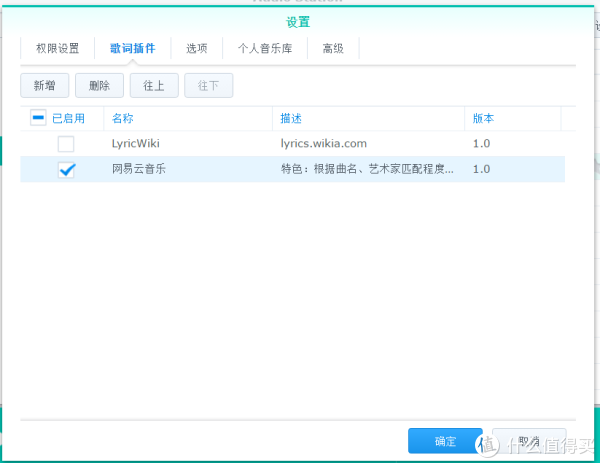Enable the LyricWiki plugin checkbox

(66, 144)
